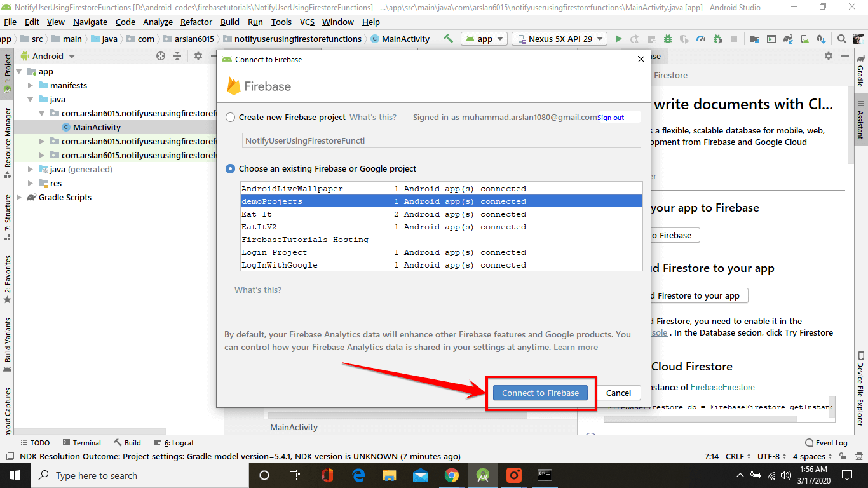The image size is (868, 488).
Task: Open the Navigate menu
Action: pos(90,22)
